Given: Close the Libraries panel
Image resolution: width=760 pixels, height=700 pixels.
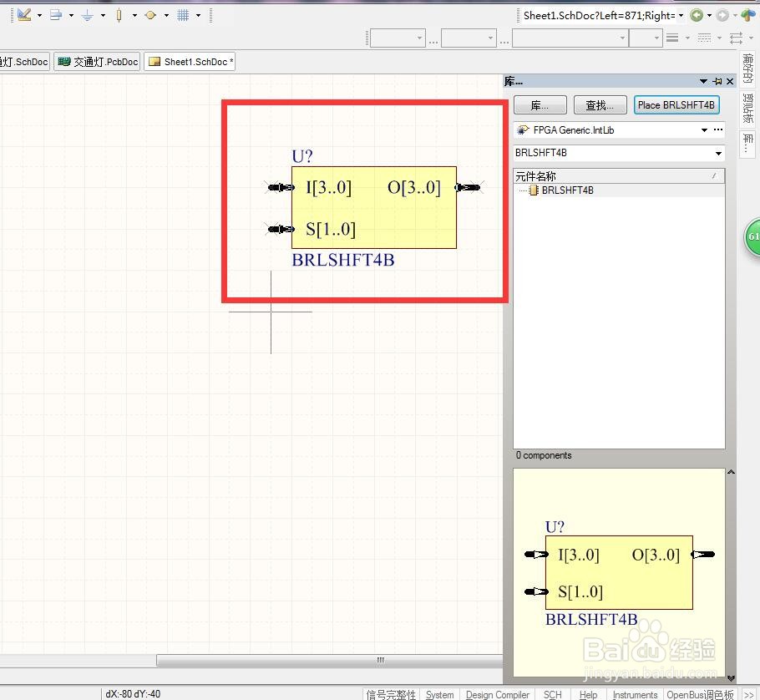Looking at the screenshot, I should coord(730,81).
